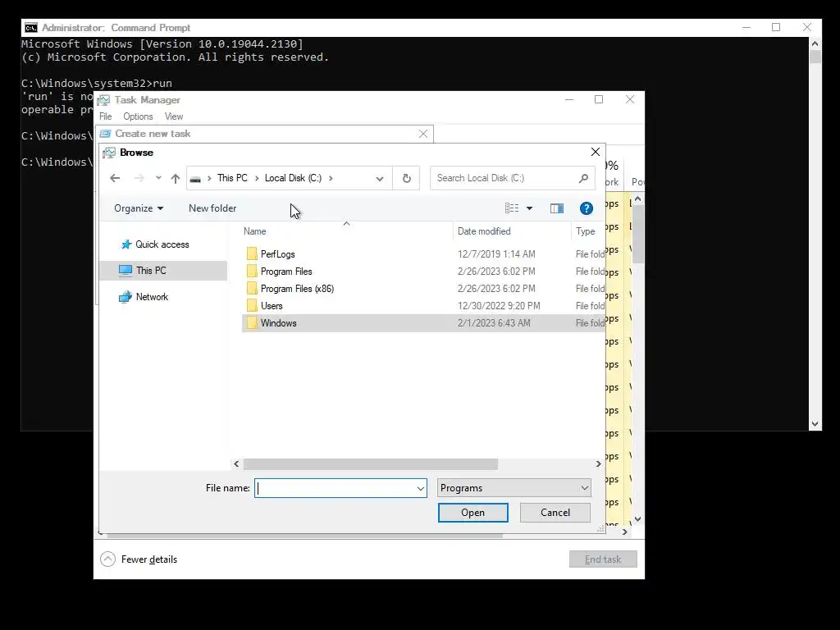Click the file list right scroll arrow

(598, 464)
